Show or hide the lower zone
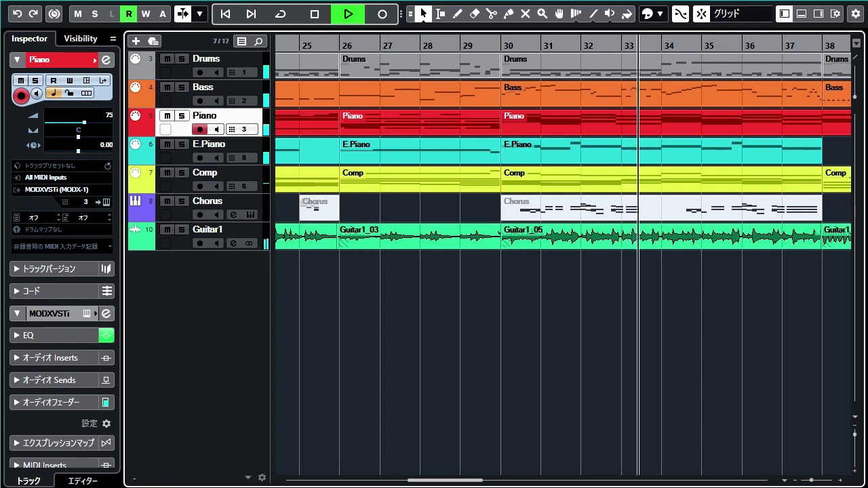Screen dimensions: 868x488 point(802,14)
